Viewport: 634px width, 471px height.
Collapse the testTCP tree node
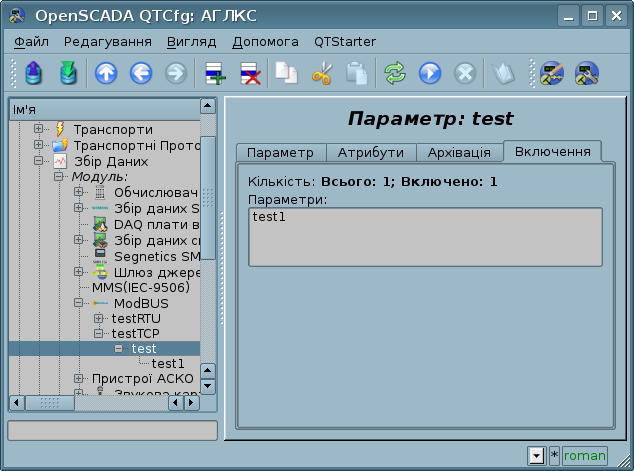point(99,333)
